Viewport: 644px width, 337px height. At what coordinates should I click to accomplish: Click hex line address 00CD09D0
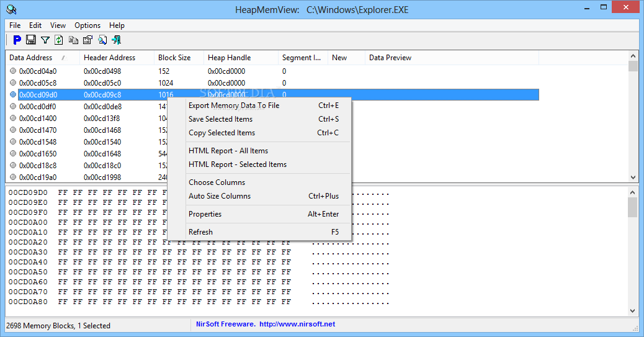pos(28,192)
